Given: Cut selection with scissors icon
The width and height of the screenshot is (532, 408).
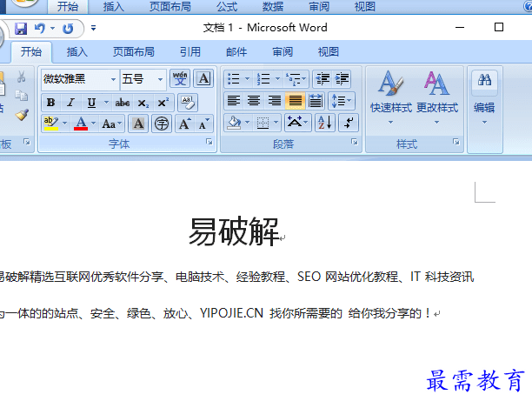Looking at the screenshot, I should (22, 77).
